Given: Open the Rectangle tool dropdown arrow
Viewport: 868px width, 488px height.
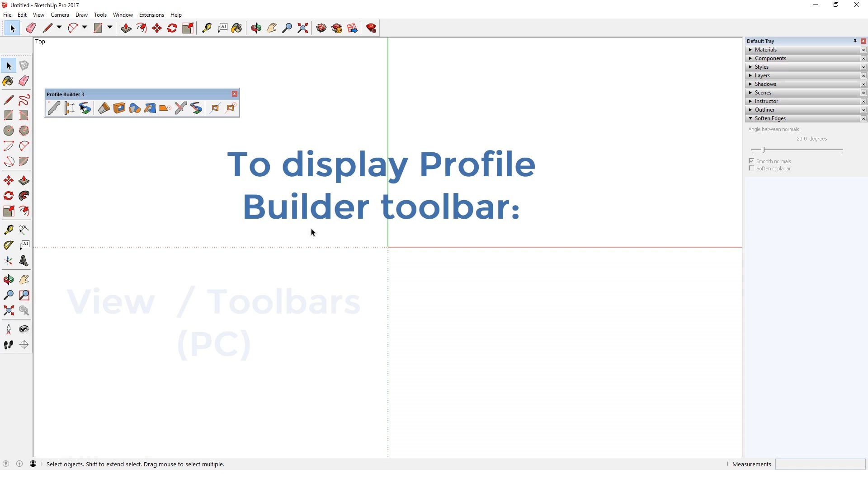Looking at the screenshot, I should [109, 28].
